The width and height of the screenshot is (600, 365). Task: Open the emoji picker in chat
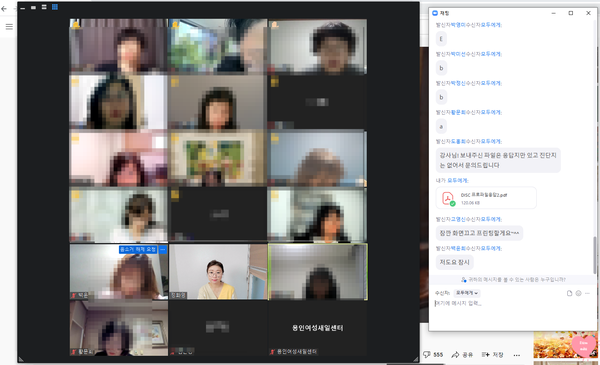578,293
